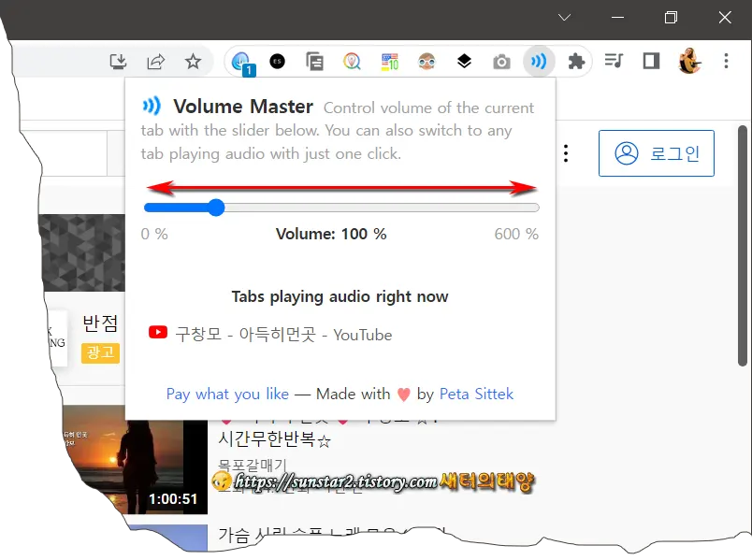Open the Volume Master extension icon
Screen dimensions: 752x560
(539, 62)
